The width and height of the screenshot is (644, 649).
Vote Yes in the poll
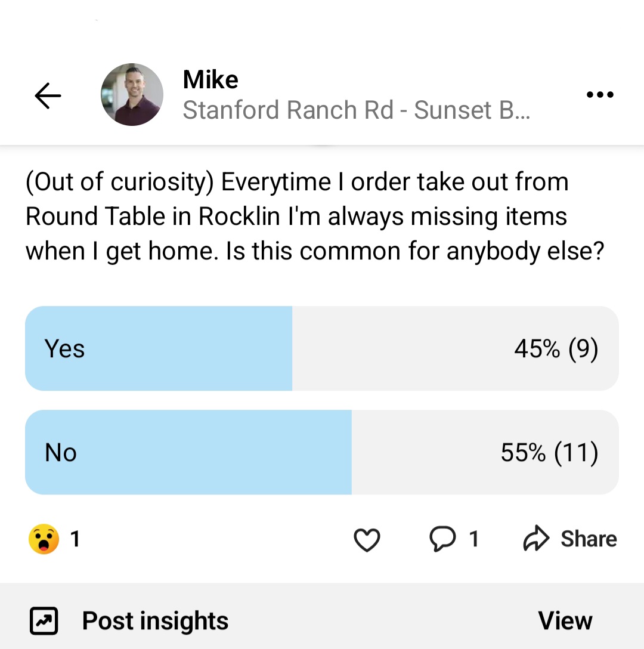pyautogui.click(x=65, y=349)
